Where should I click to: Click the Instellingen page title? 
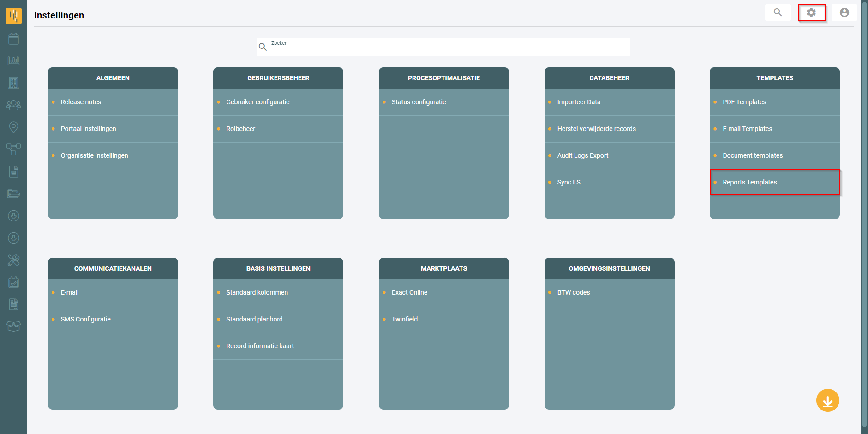59,15
